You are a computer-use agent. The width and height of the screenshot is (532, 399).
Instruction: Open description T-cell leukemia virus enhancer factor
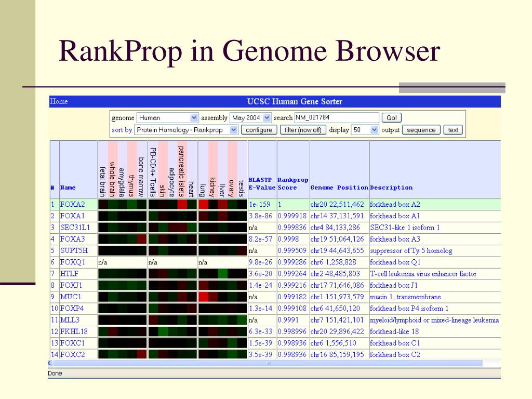423,273
